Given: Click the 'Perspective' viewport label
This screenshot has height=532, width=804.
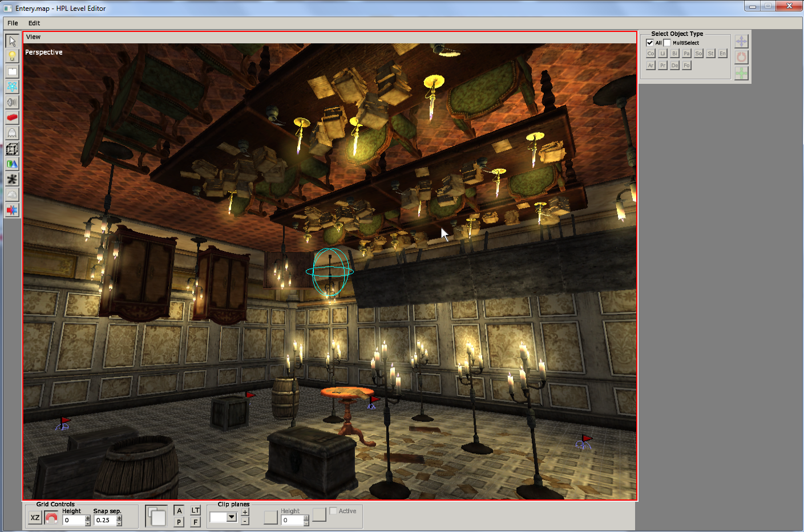Looking at the screenshot, I should pos(44,52).
